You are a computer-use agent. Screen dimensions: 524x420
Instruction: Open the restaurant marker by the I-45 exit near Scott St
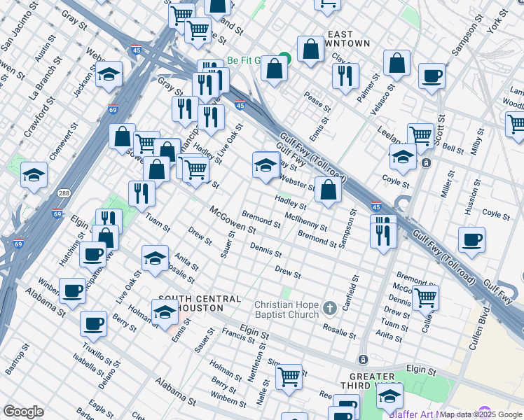point(383,238)
